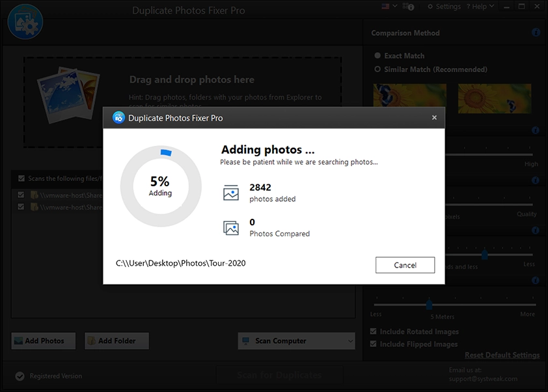The height and width of the screenshot is (392, 548).
Task: Click Scan for Duplicates button
Action: (280, 375)
